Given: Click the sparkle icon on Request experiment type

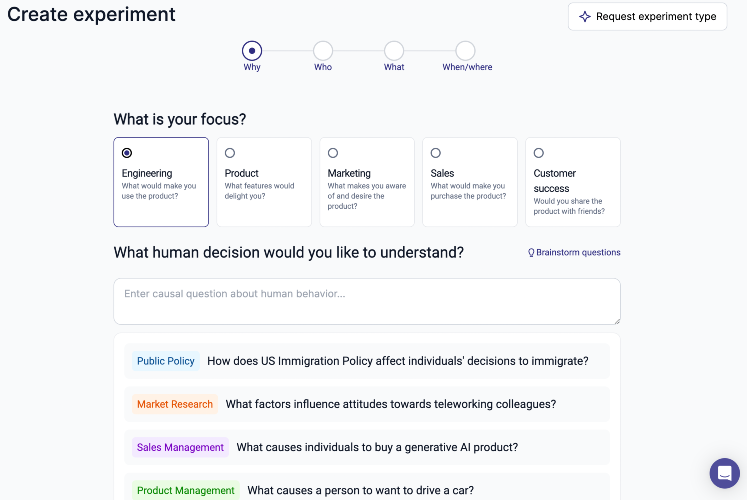Looking at the screenshot, I should [x=585, y=17].
